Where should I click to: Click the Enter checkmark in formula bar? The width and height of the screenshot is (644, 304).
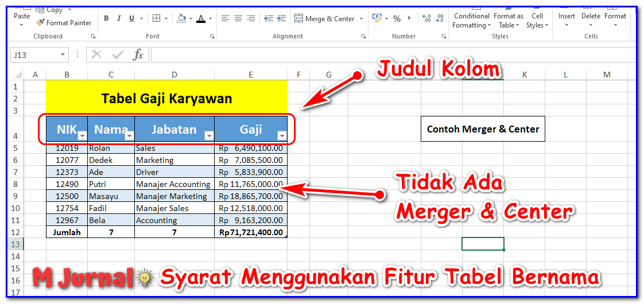118,54
